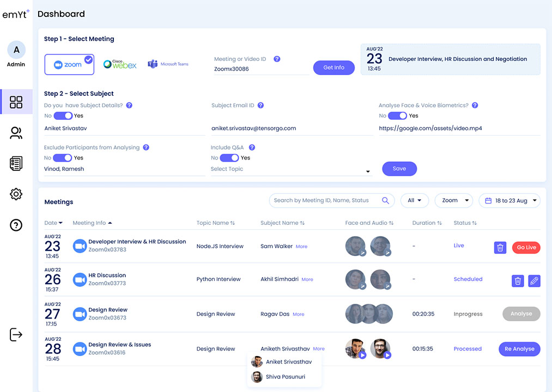The height and width of the screenshot is (392, 552).
Task: Click the Meeting or Video ID field
Action: [262, 69]
